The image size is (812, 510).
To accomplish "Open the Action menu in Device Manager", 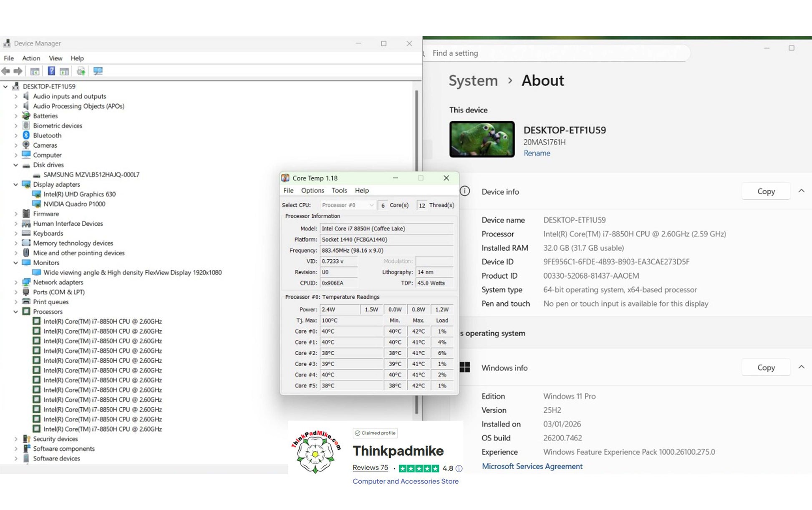I will tap(31, 58).
